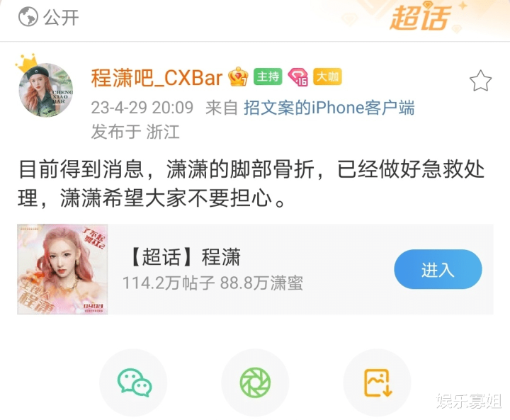Click the 进入 button to enter the super topic
This screenshot has width=510, height=420.
click(438, 269)
